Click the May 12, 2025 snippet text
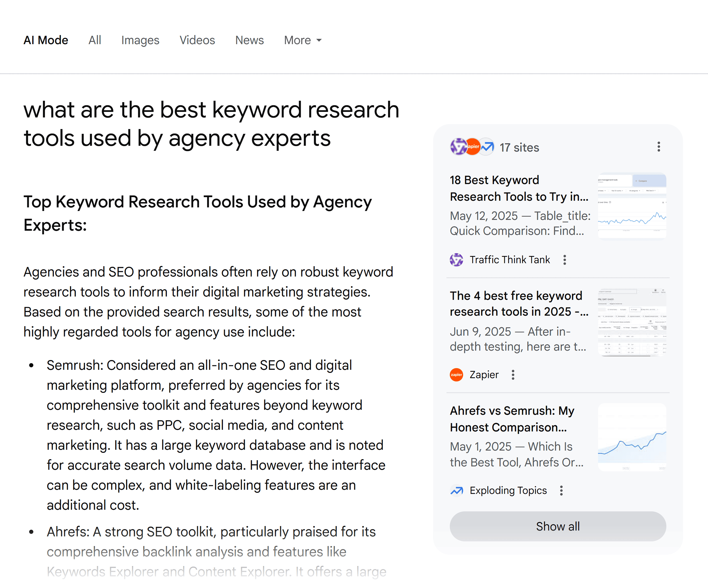708x588 pixels. click(x=520, y=223)
